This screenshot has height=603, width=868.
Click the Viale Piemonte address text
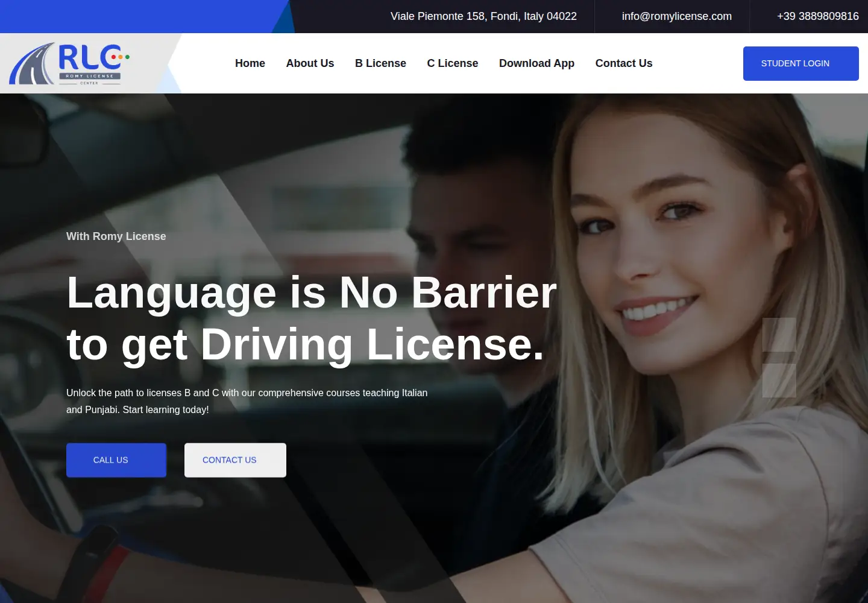click(483, 16)
